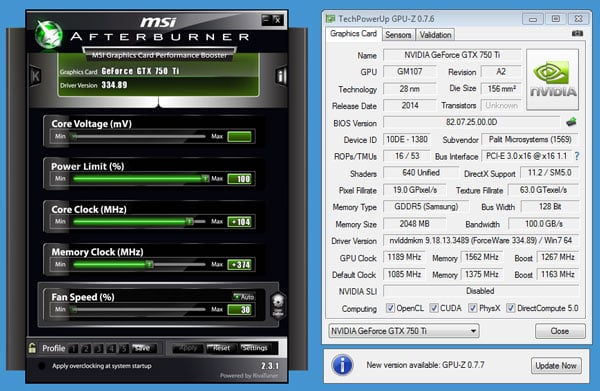Toggle the CUDA checkbox
Viewport: 600px width, 391px height.
[x=434, y=308]
